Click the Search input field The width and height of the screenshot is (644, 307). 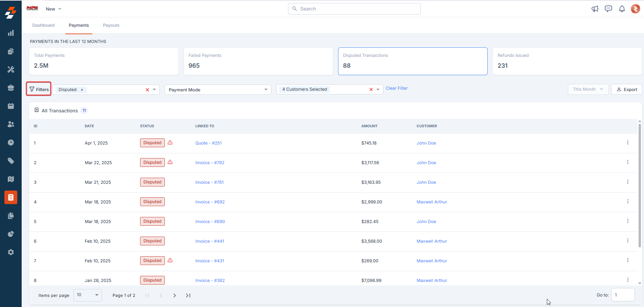(354, 9)
